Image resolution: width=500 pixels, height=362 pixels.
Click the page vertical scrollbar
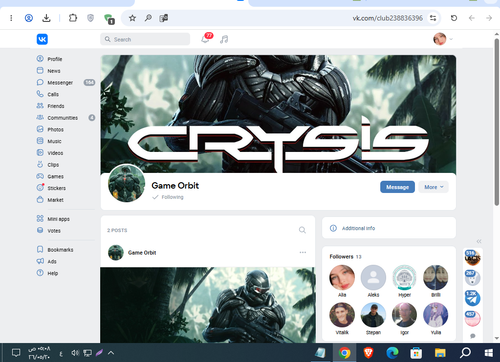pos(497,122)
